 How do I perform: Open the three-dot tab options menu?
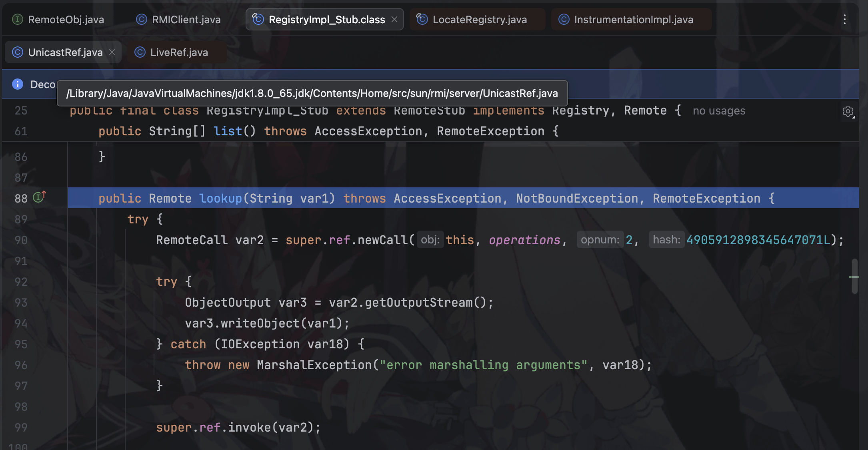click(845, 19)
